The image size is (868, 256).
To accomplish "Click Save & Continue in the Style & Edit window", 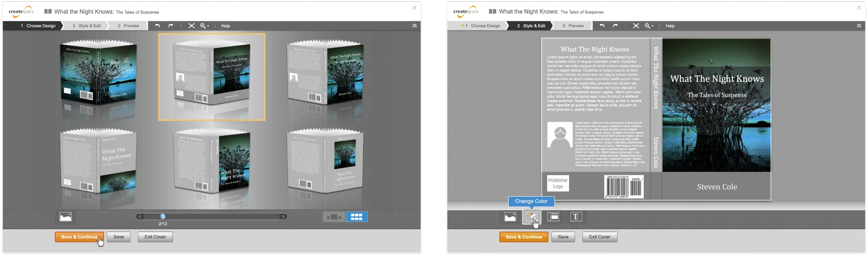I will tap(524, 237).
